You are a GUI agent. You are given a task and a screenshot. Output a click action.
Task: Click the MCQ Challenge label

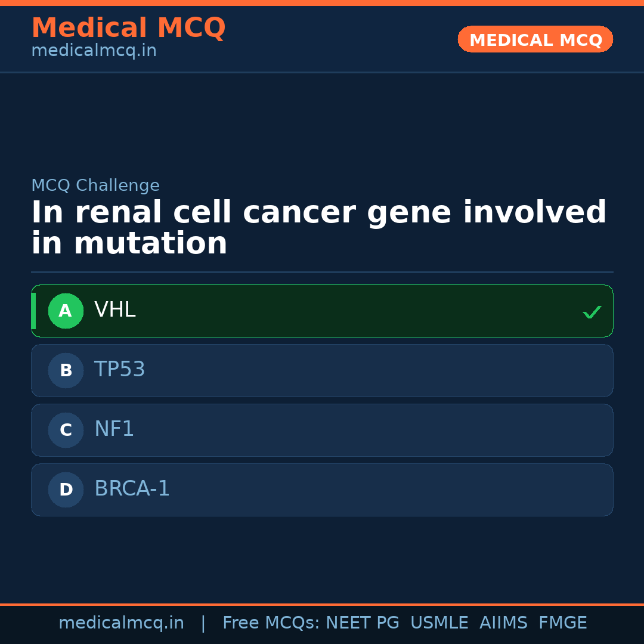(95, 186)
